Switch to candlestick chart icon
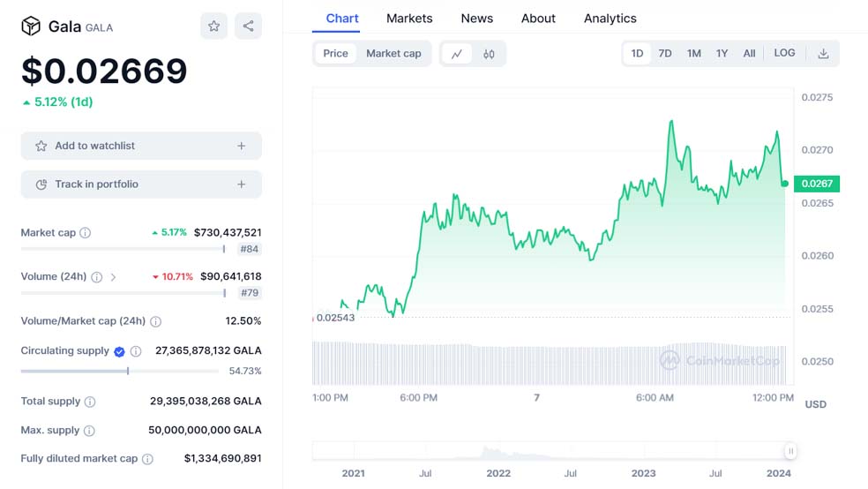 point(489,54)
